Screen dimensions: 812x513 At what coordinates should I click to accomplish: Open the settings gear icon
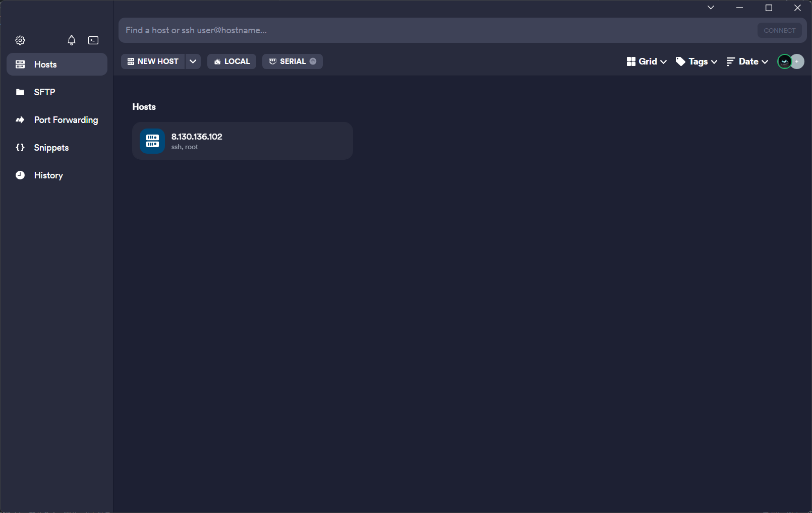tap(20, 40)
